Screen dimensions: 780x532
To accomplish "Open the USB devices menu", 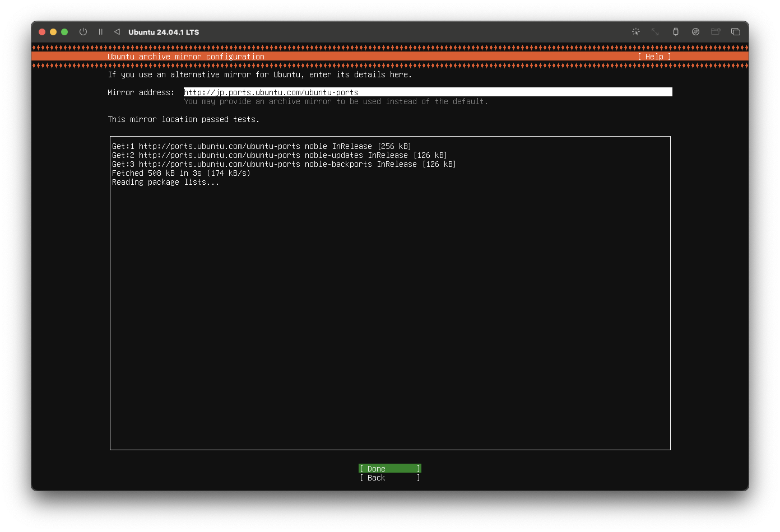I will [x=676, y=32].
